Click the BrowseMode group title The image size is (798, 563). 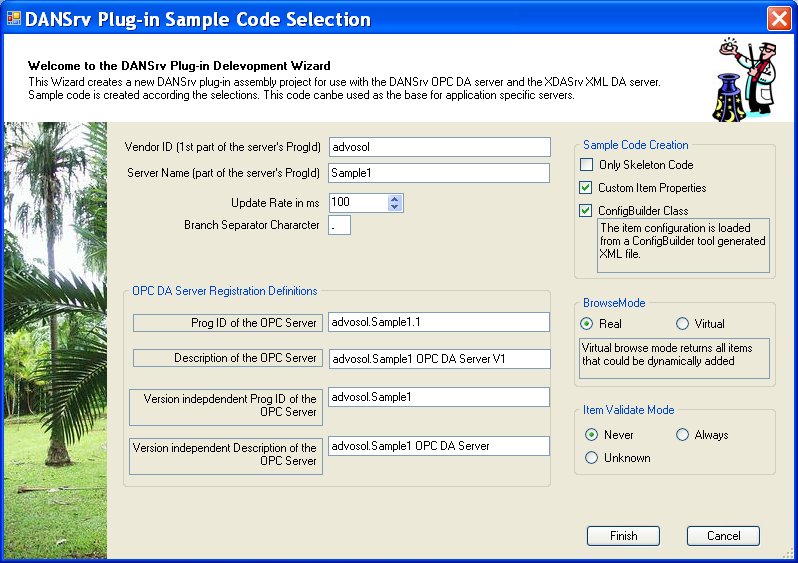pos(614,302)
